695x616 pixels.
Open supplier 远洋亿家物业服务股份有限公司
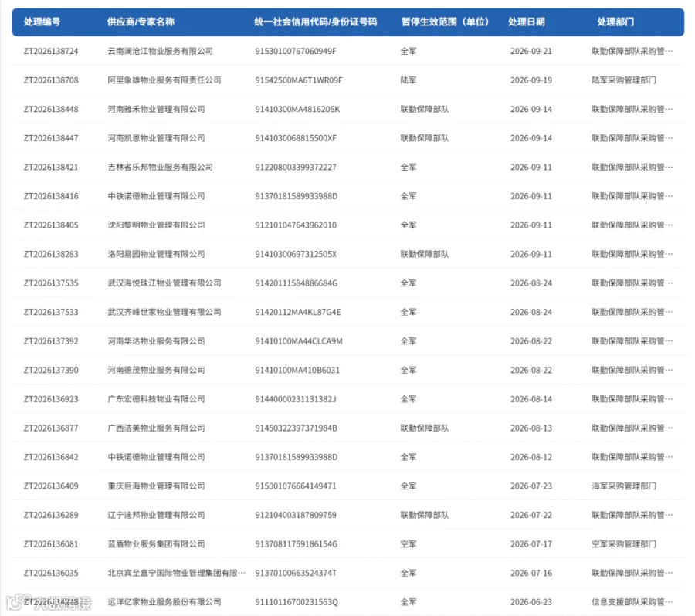[164, 602]
